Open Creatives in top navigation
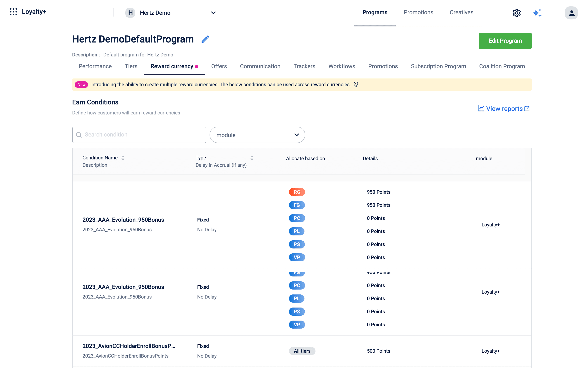Image resolution: width=588 pixels, height=368 pixels. tap(461, 12)
